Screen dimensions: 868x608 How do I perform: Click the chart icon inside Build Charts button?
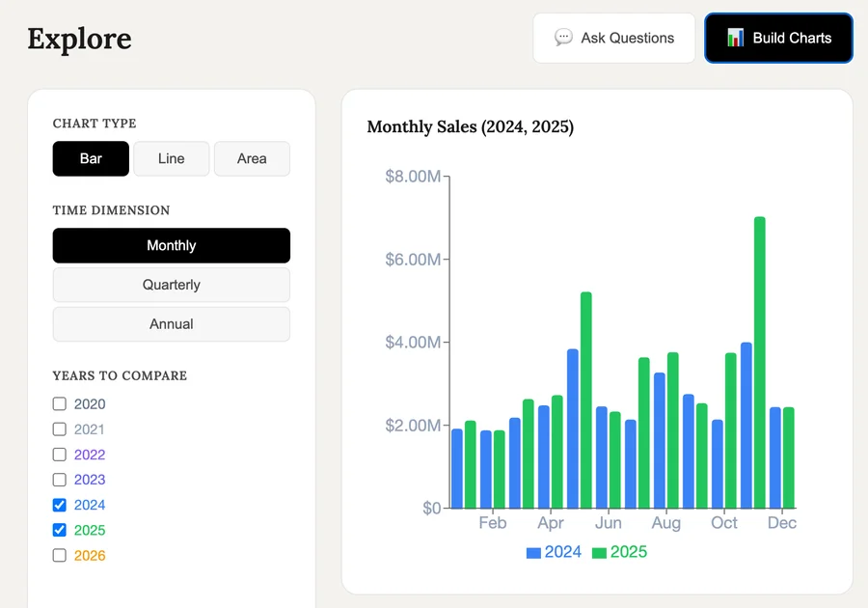[x=734, y=38]
